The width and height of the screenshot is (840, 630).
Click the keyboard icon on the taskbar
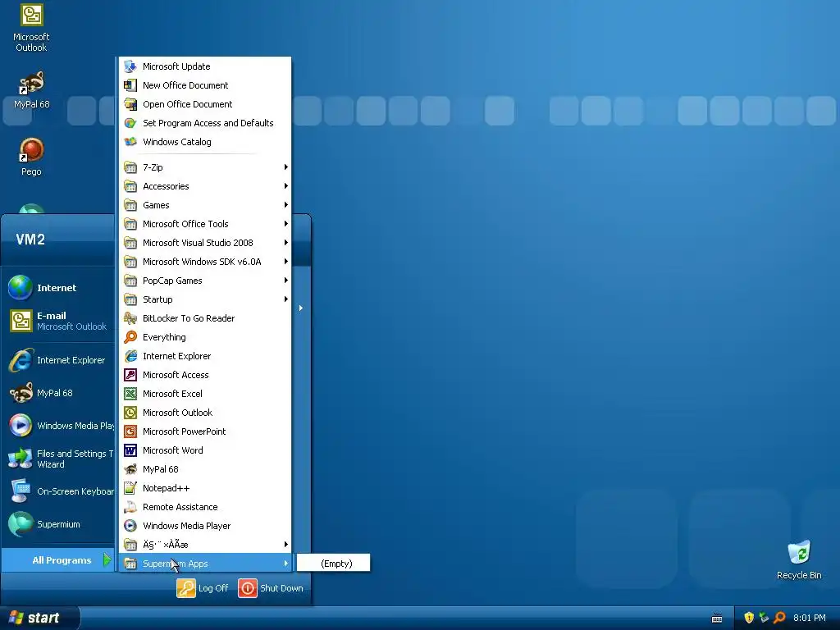pyautogui.click(x=717, y=619)
